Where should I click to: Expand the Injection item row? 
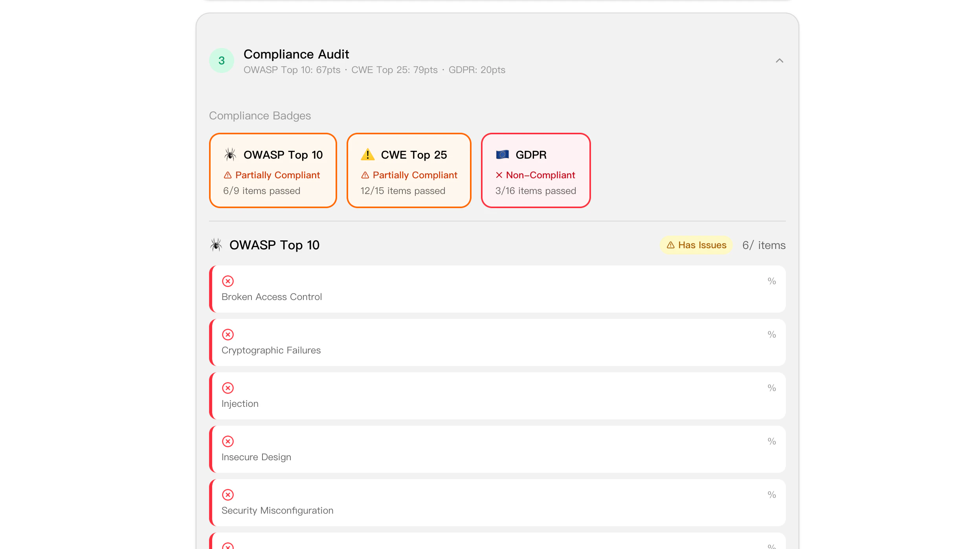[497, 396]
